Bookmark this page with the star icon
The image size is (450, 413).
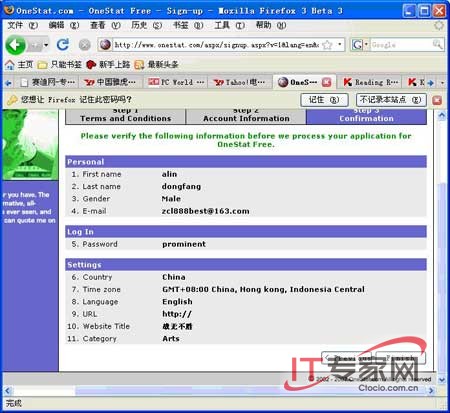[328, 45]
